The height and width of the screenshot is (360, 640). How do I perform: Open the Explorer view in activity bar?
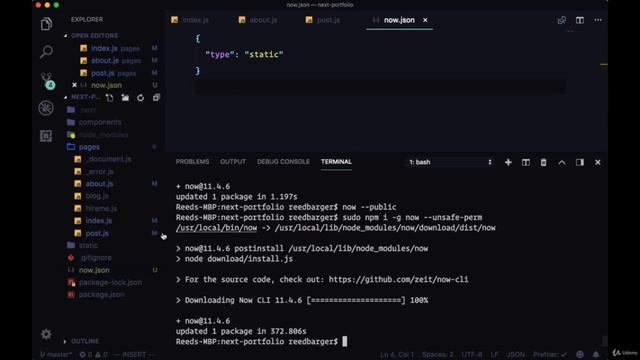(x=46, y=24)
